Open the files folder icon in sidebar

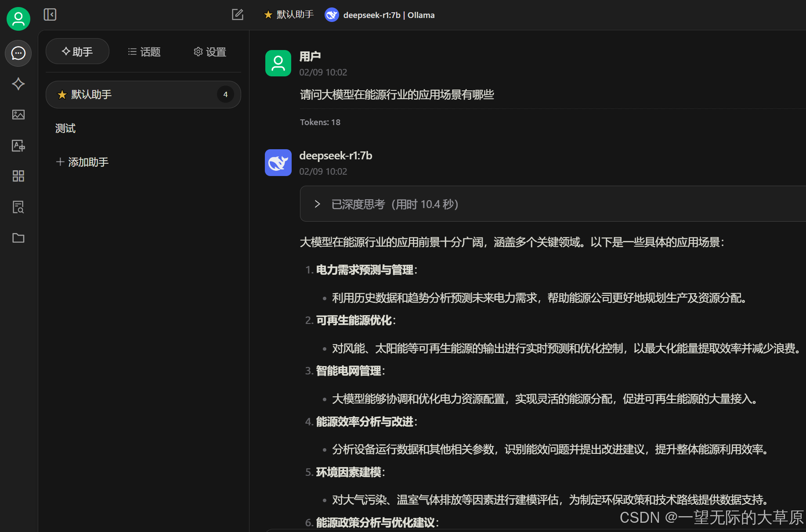(x=18, y=237)
